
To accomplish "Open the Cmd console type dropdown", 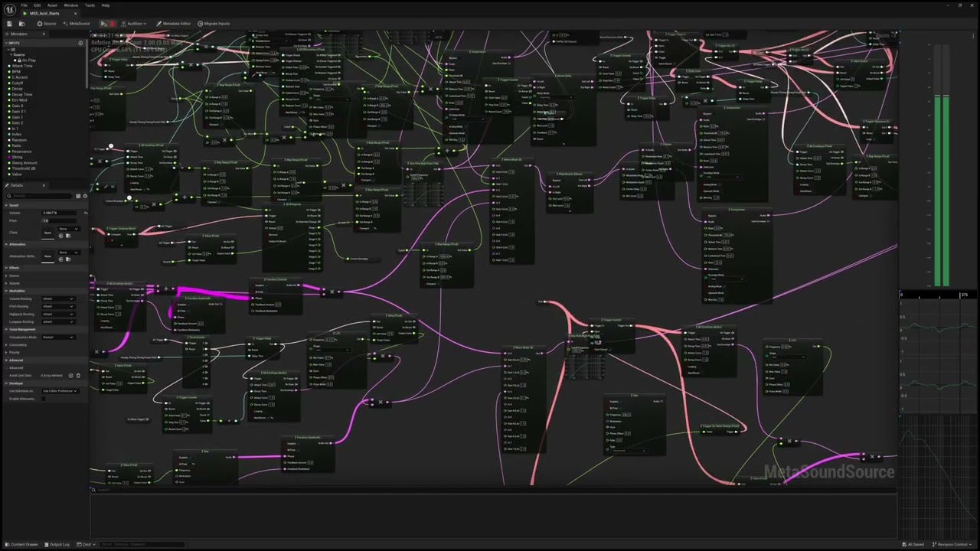I will (x=87, y=544).
